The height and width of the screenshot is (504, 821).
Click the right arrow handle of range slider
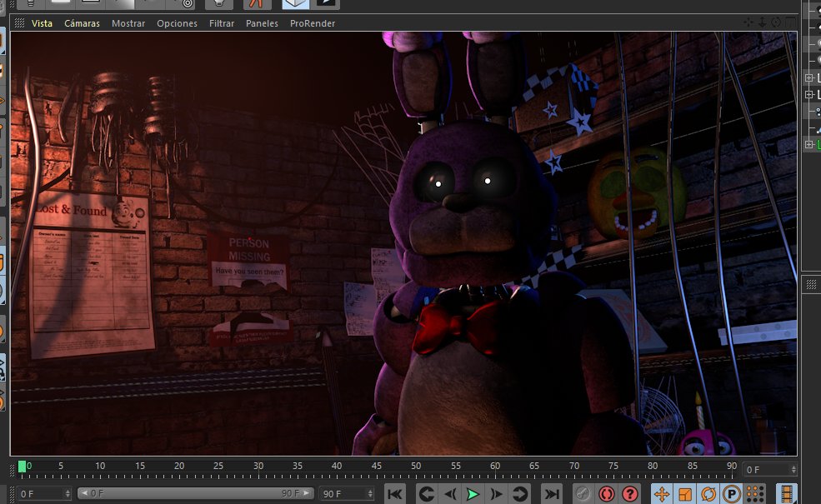point(306,493)
